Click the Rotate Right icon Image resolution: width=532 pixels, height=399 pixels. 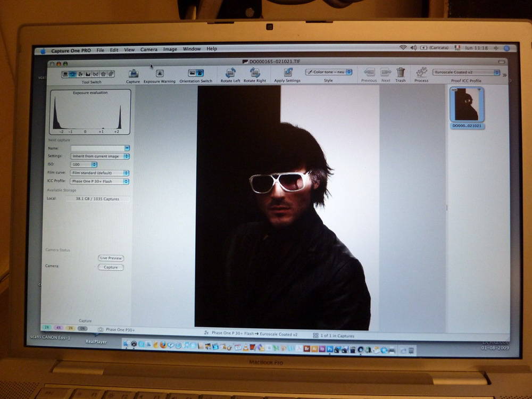[255, 73]
